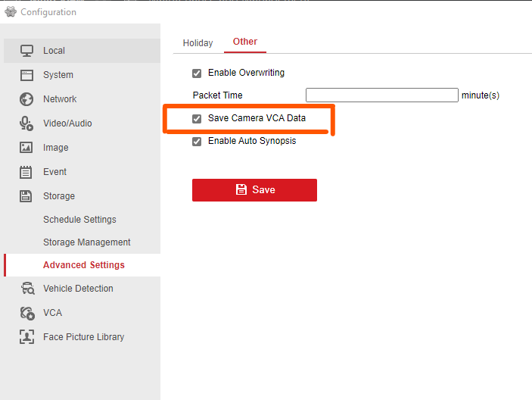Viewport: 532px width, 400px height.
Task: Click the VCA globe icon
Action: [x=27, y=313]
